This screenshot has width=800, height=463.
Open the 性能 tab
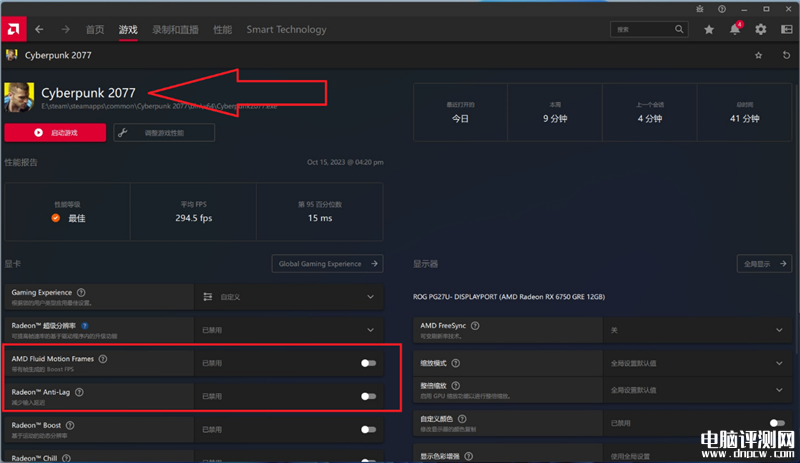(222, 30)
